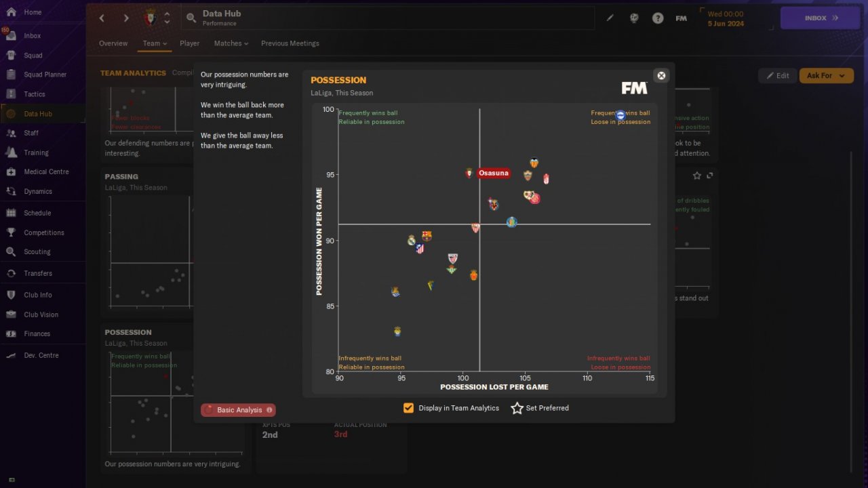Viewport: 868px width, 488px height.
Task: Go forward with the right arrow
Action: (125, 18)
